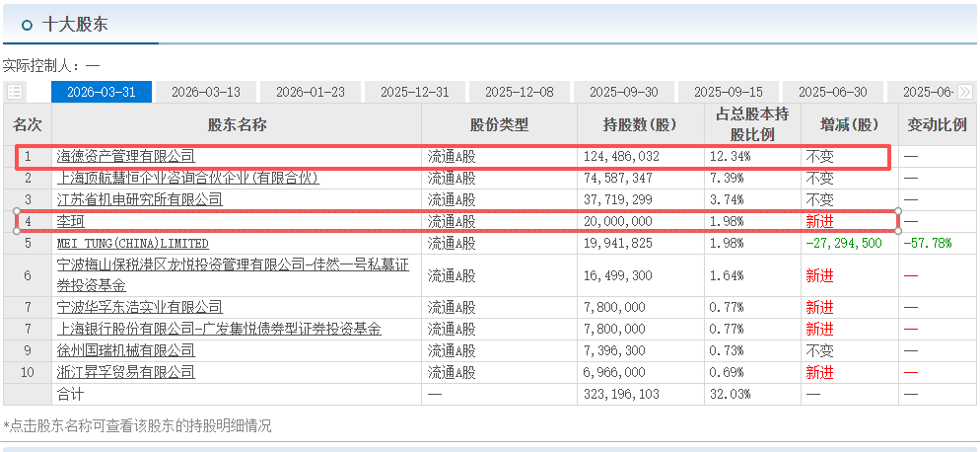
Task: Click 新进 in the 浙江昇孚贸易 row
Action: [819, 372]
